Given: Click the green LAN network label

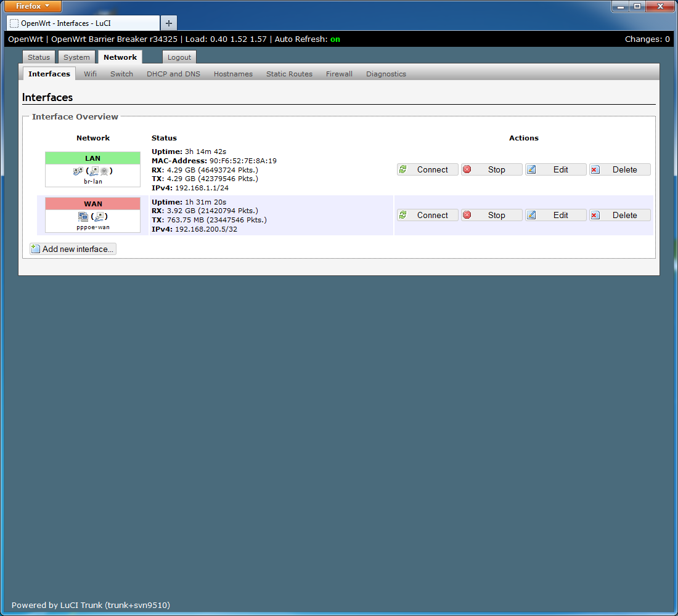Looking at the screenshot, I should pyautogui.click(x=92, y=158).
